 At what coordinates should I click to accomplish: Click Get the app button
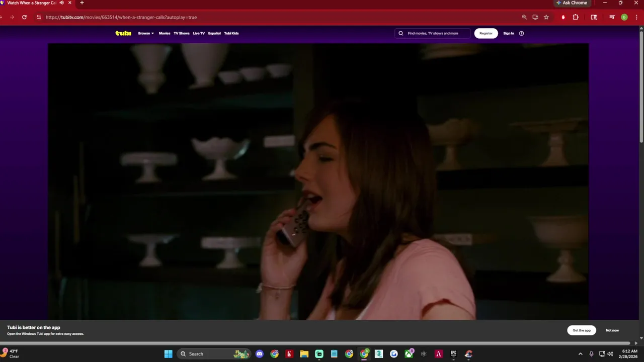(582, 330)
